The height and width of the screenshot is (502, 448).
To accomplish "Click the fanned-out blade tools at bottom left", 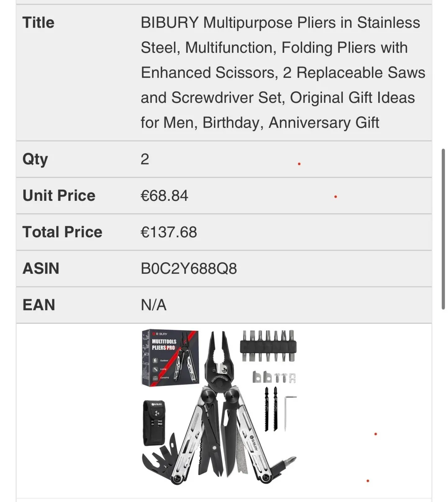I will 161,461.
